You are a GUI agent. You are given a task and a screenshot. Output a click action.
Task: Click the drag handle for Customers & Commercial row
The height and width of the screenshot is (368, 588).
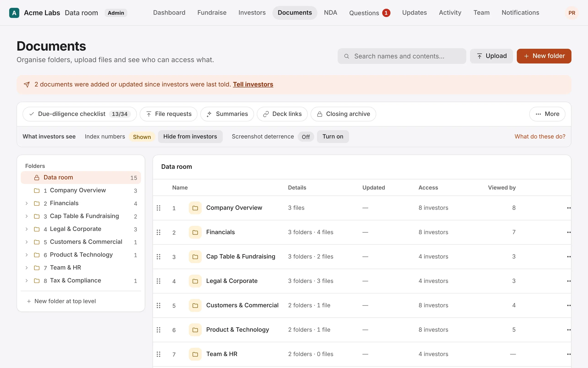coord(158,305)
